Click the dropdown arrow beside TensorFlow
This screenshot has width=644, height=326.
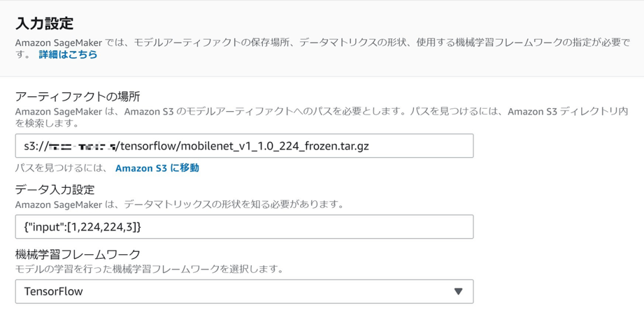(458, 291)
